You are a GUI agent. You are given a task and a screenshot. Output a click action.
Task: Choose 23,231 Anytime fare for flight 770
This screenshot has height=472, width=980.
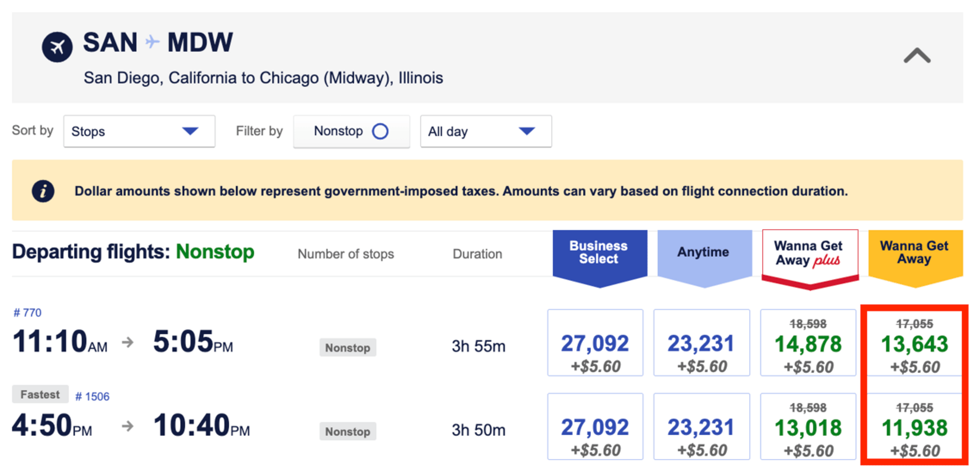[702, 343]
